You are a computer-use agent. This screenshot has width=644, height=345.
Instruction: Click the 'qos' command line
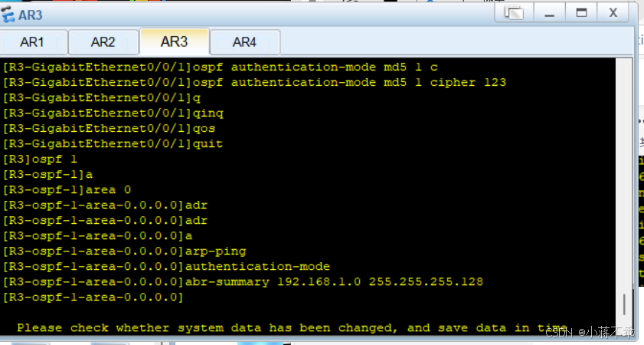[110, 129]
